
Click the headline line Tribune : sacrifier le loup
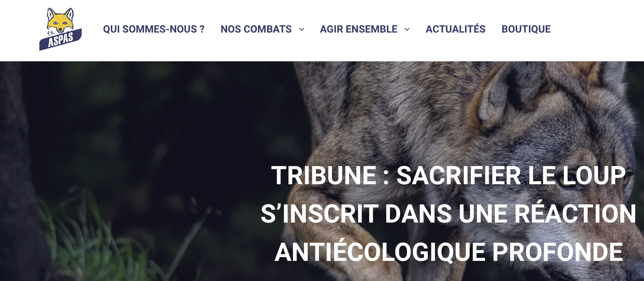point(448,175)
